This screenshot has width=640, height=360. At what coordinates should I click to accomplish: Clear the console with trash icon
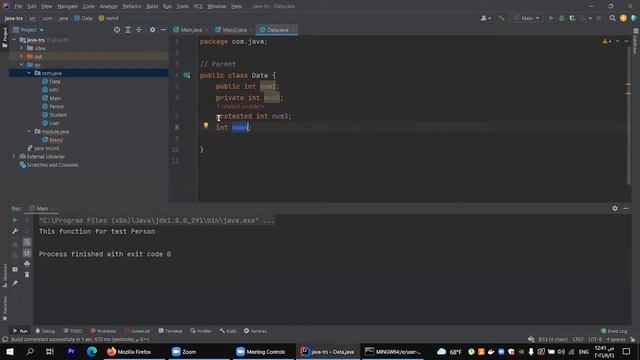point(27,275)
